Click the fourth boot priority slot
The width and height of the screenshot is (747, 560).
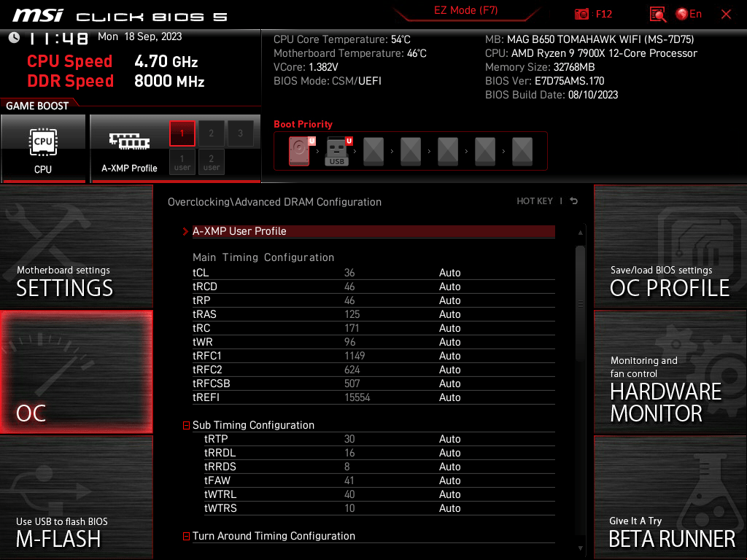(x=411, y=151)
